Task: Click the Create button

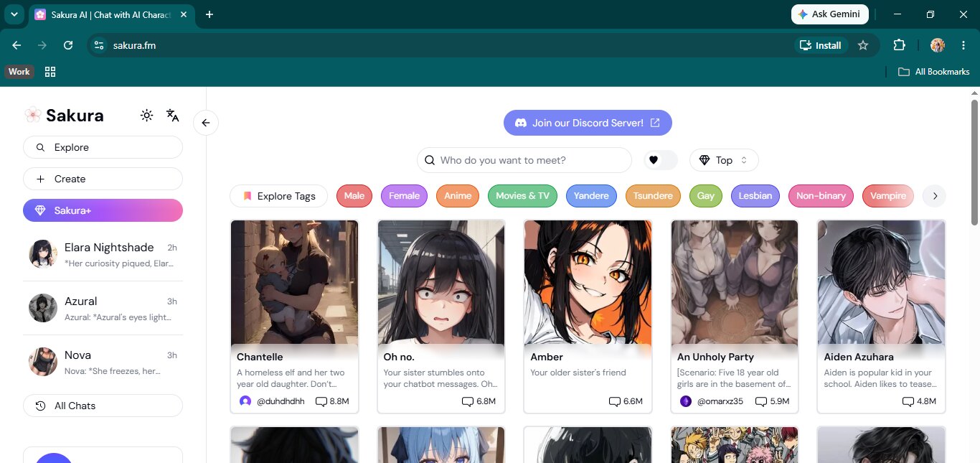Action: 103,179
